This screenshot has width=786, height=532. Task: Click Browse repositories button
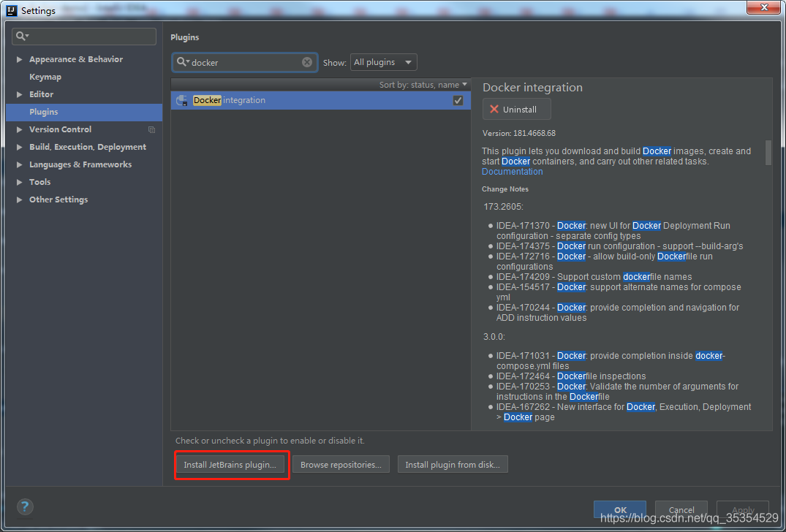tap(341, 464)
